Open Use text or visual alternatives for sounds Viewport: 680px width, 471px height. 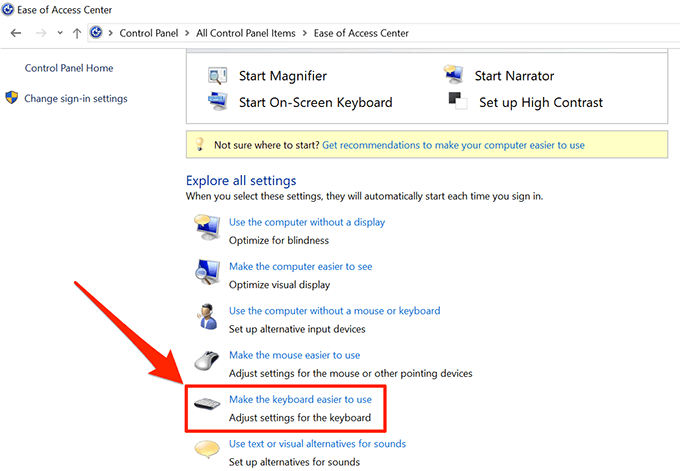click(x=317, y=444)
